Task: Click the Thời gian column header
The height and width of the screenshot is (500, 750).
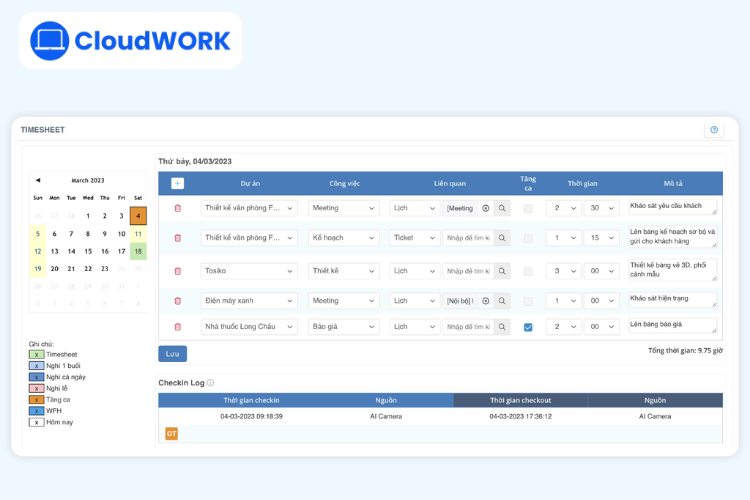Action: pyautogui.click(x=583, y=183)
